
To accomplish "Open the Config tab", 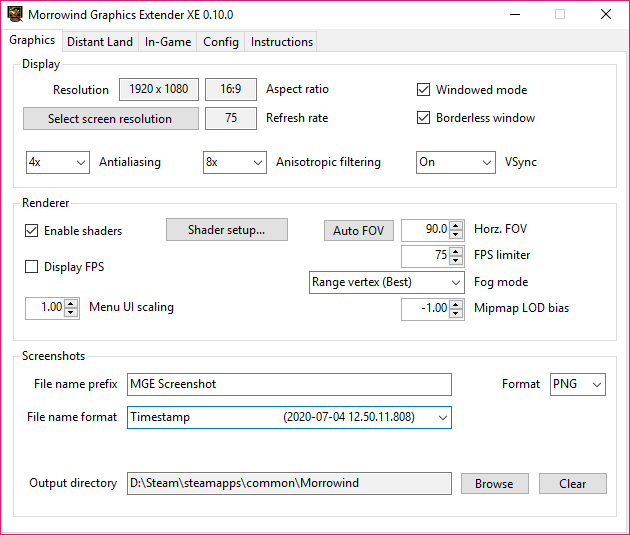I will pyautogui.click(x=221, y=42).
